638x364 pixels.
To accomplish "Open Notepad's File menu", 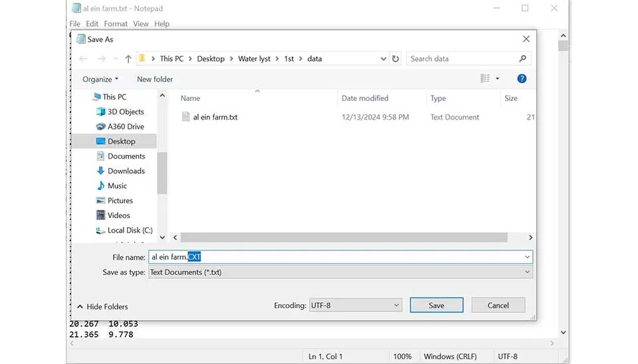I will [x=75, y=24].
